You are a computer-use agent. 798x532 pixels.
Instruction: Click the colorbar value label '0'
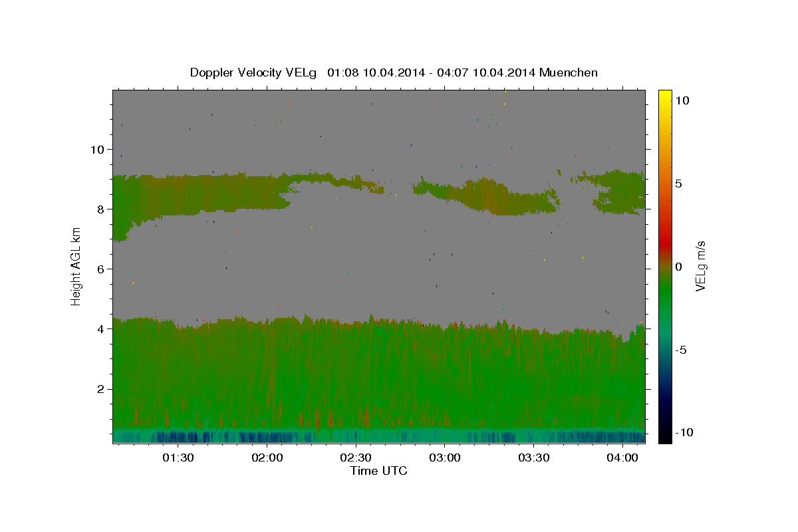(x=678, y=267)
